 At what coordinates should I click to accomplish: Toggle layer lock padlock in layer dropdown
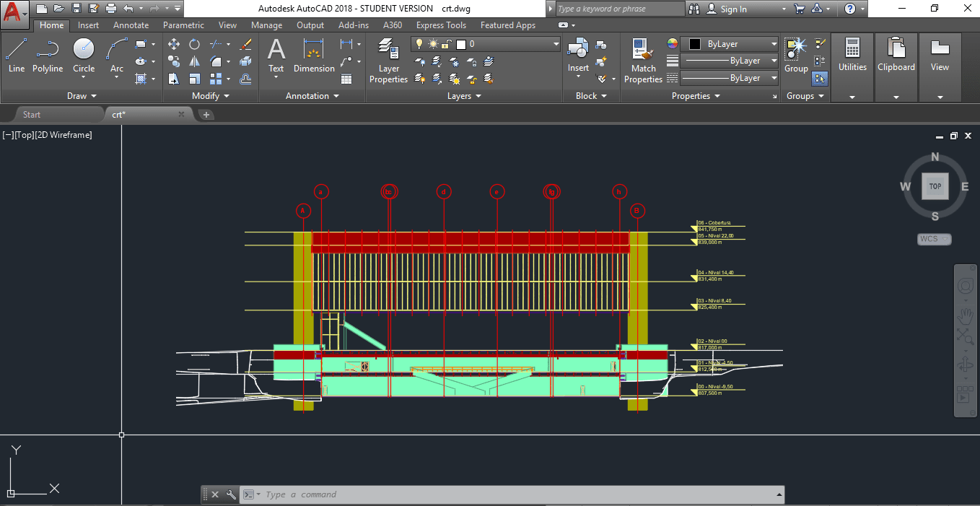pos(447,44)
